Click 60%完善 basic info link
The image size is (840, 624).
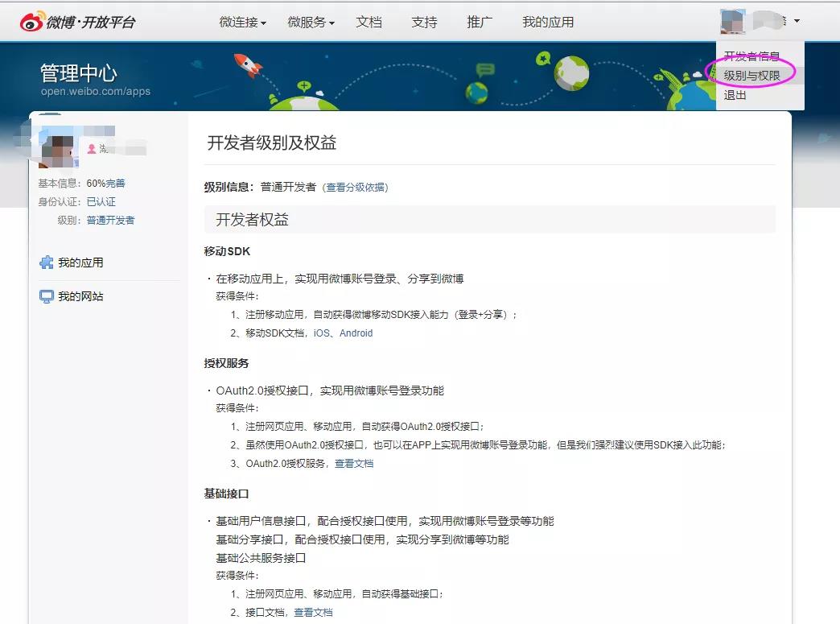(105, 184)
